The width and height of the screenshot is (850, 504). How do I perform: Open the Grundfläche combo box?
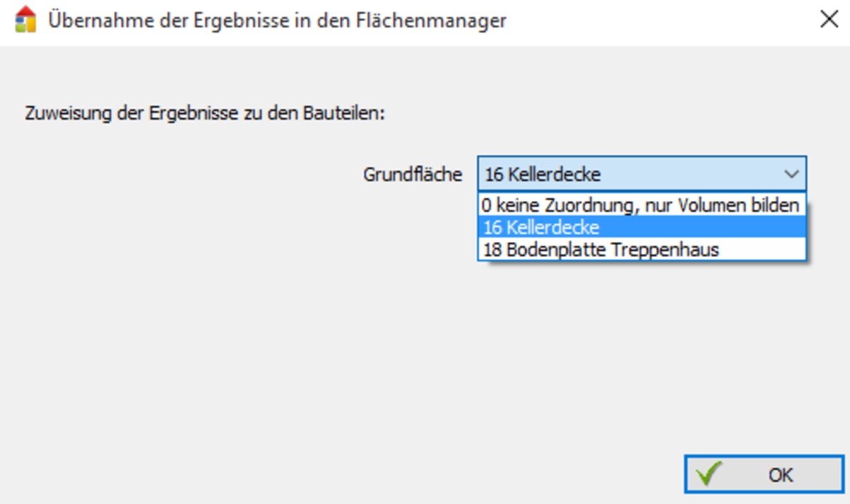click(x=641, y=174)
